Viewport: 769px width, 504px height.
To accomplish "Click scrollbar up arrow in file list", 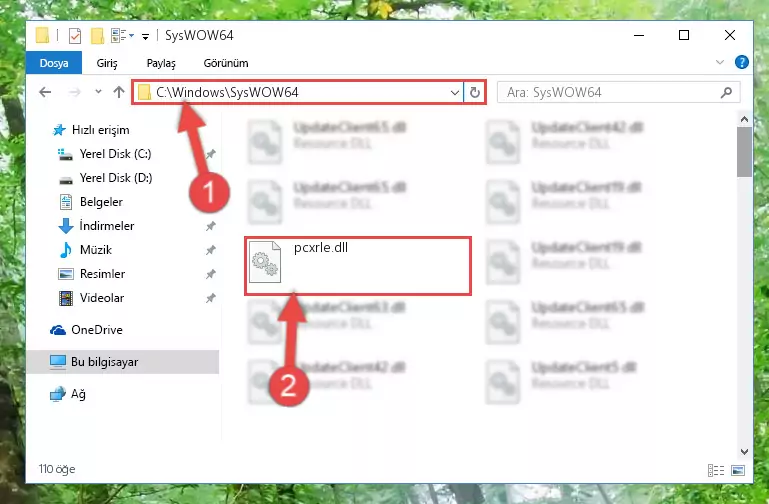I will point(744,119).
